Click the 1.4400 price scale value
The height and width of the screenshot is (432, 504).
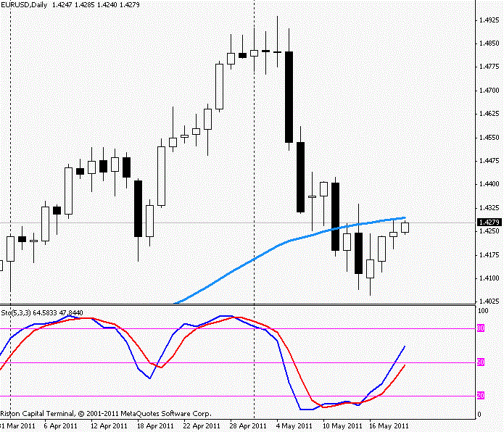coord(489,184)
